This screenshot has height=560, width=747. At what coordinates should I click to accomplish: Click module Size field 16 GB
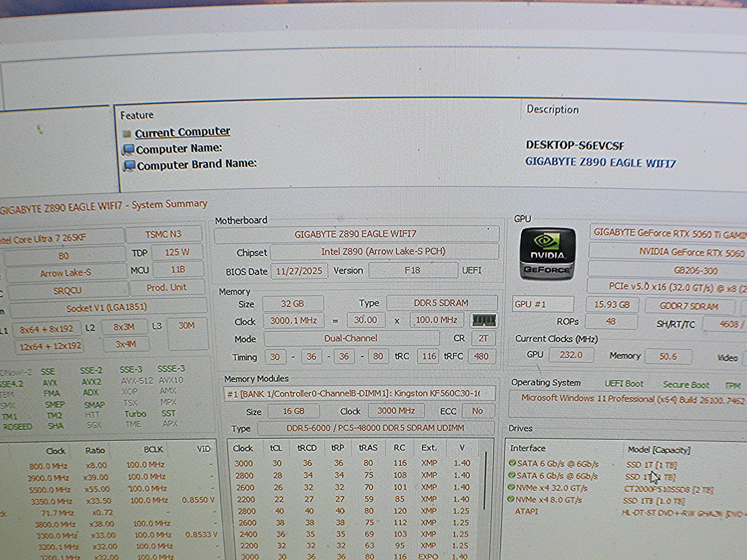click(294, 411)
